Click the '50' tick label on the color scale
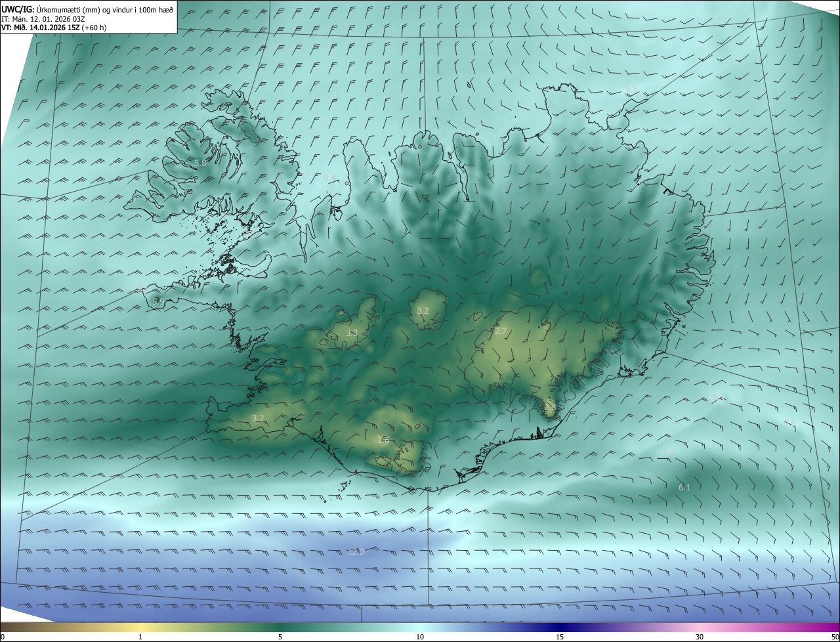 tap(835, 637)
